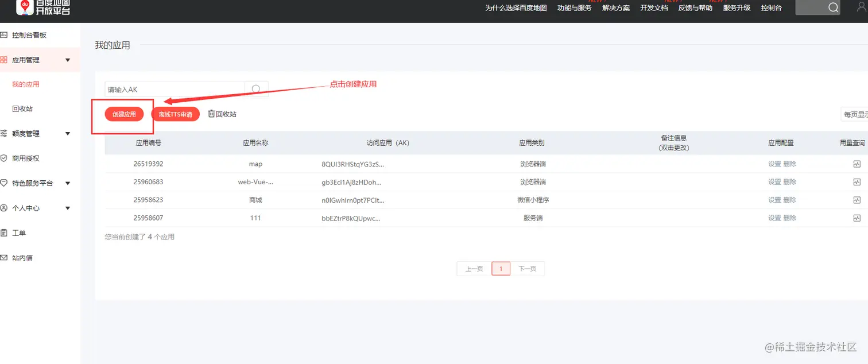
Task: Click 设置 for the 商城 application
Action: click(774, 200)
